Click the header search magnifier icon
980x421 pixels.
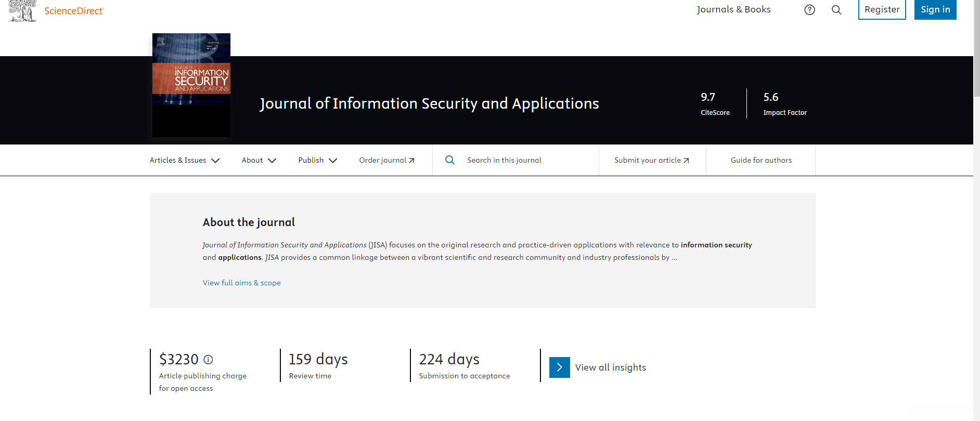point(836,10)
